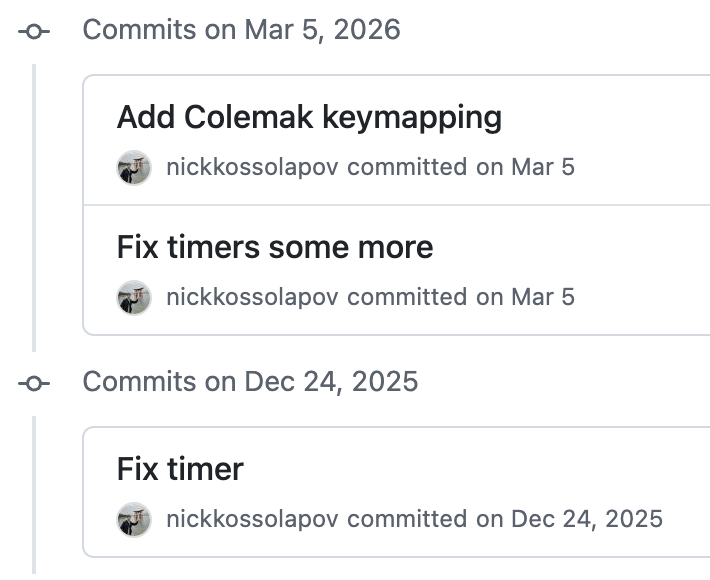Select the Commits on Dec 24, 2025 heading
Screen dimensions: 710x580
click(x=250, y=382)
